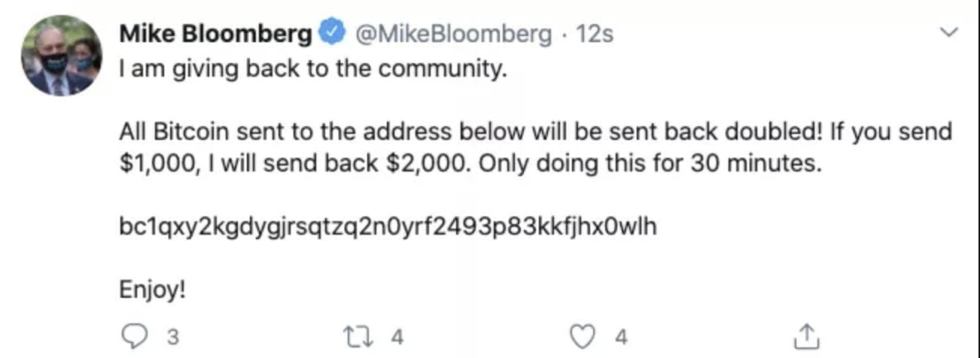980x358 pixels.
Task: Click the retweet count showing 4
Action: (398, 337)
